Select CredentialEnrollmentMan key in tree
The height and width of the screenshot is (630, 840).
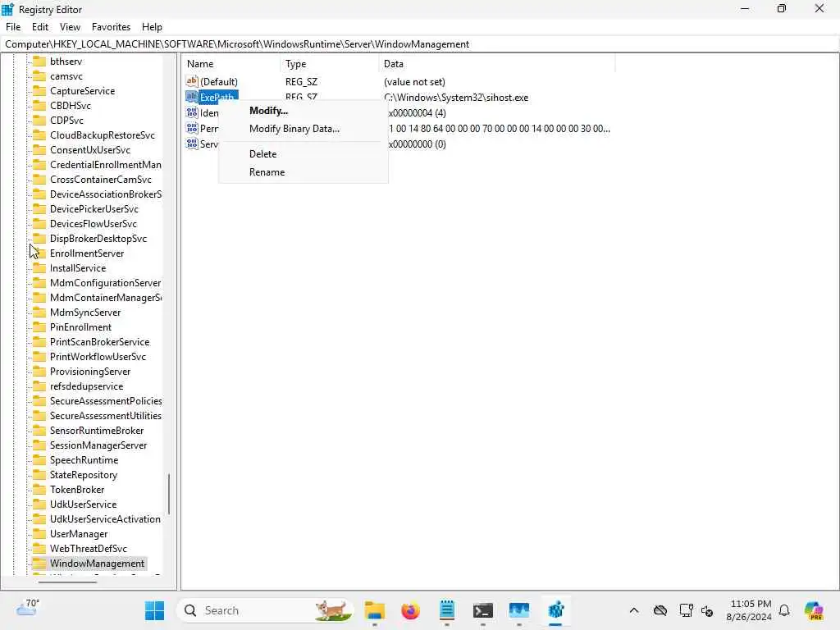click(106, 164)
